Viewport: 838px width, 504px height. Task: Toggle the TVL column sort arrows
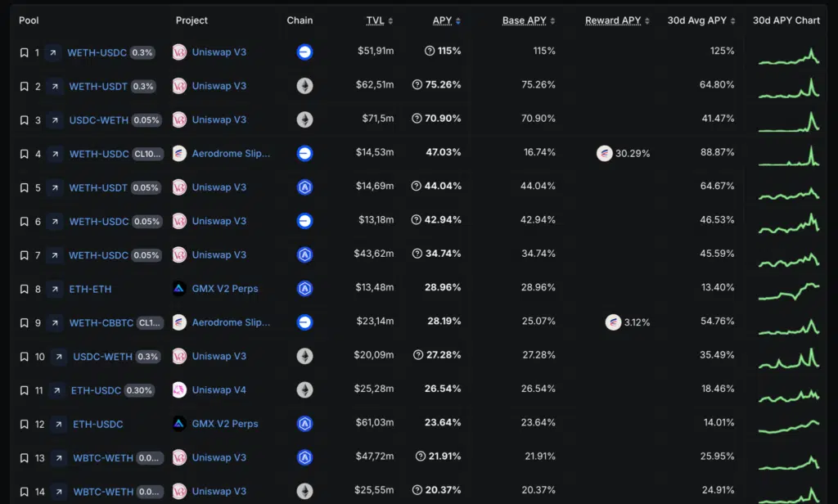point(390,20)
